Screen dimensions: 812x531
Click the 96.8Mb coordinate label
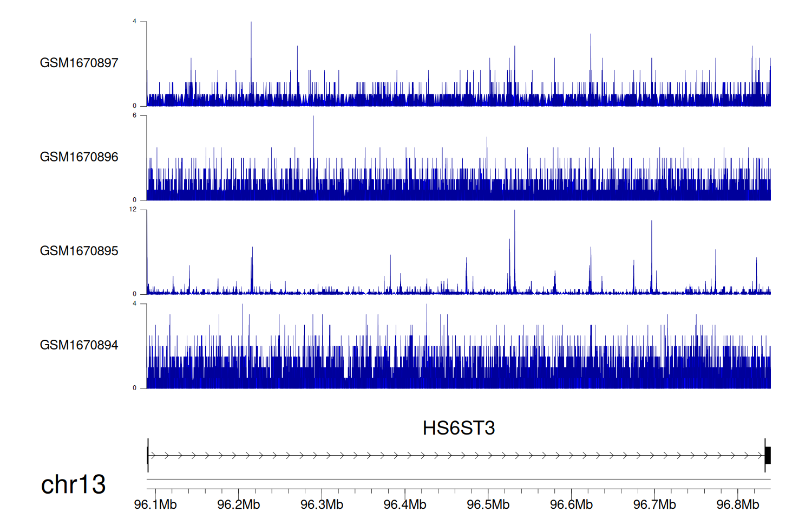737,505
